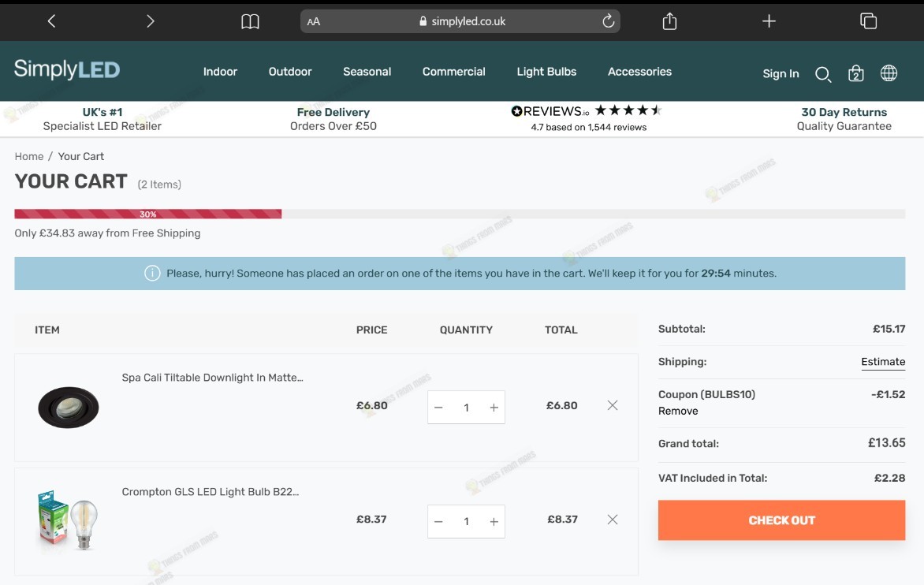Go back with the browser back arrow
The height and width of the screenshot is (585, 924).
(x=52, y=21)
